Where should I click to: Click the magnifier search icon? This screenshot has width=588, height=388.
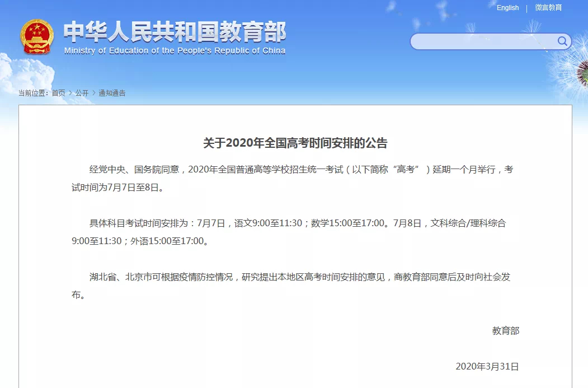pyautogui.click(x=562, y=41)
